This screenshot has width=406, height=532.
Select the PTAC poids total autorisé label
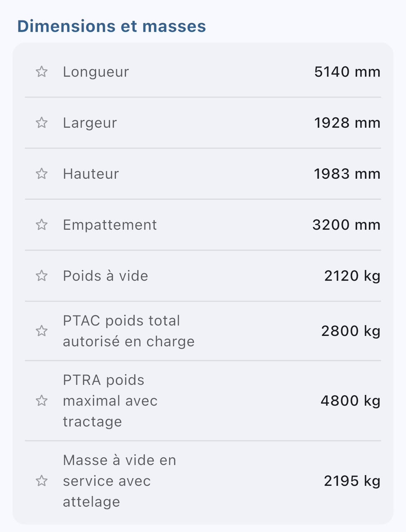129,331
